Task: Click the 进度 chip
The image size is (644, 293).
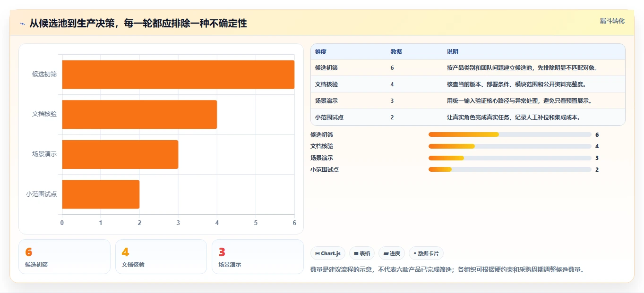Action: pos(392,253)
